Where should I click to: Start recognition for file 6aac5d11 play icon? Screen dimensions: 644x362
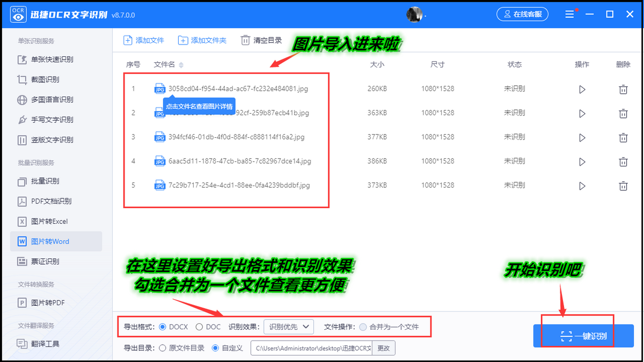(582, 161)
